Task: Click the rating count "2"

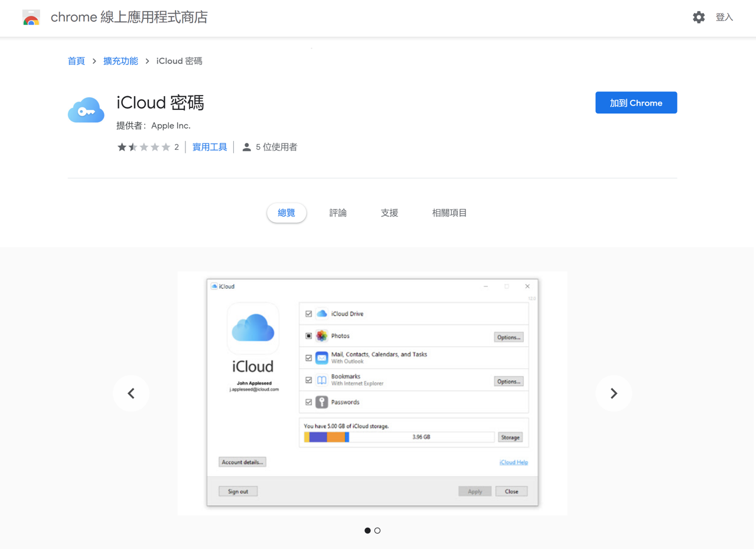Action: pos(177,147)
